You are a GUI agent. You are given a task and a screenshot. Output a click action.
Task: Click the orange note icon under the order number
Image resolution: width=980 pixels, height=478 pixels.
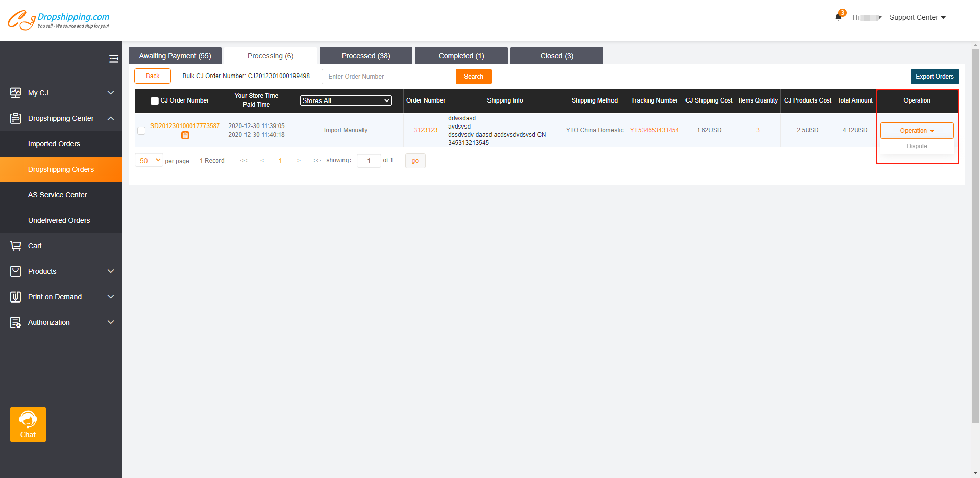(x=185, y=135)
